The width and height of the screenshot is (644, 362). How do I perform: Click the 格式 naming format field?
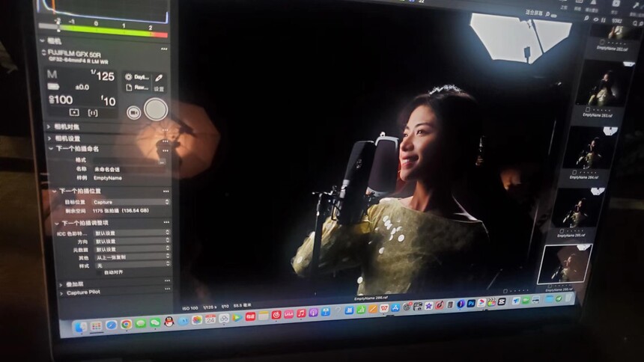point(124,161)
